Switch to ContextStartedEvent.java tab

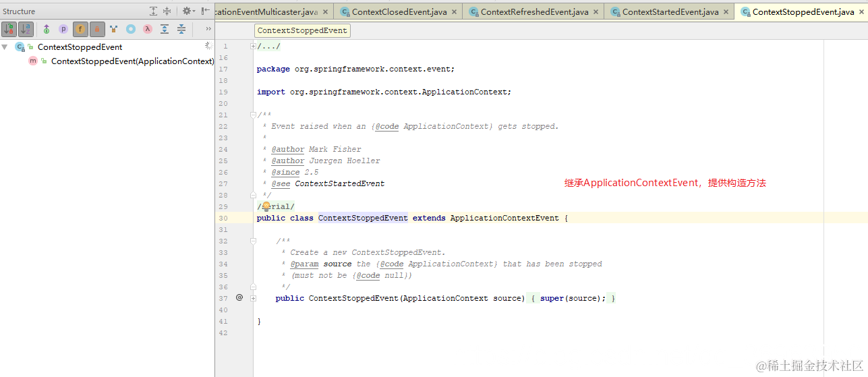point(670,12)
